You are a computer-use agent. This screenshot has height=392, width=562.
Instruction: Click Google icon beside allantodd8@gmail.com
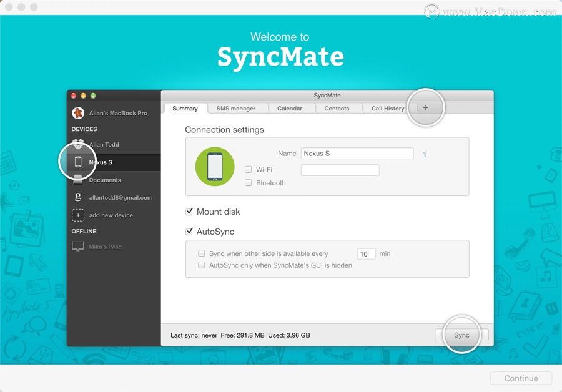coord(78,197)
